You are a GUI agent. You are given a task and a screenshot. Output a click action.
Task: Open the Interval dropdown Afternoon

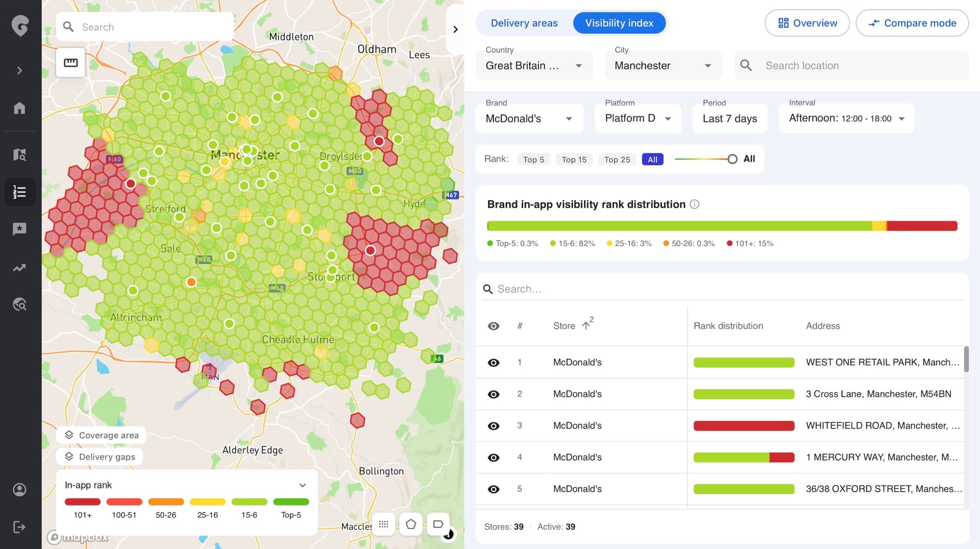[846, 118]
